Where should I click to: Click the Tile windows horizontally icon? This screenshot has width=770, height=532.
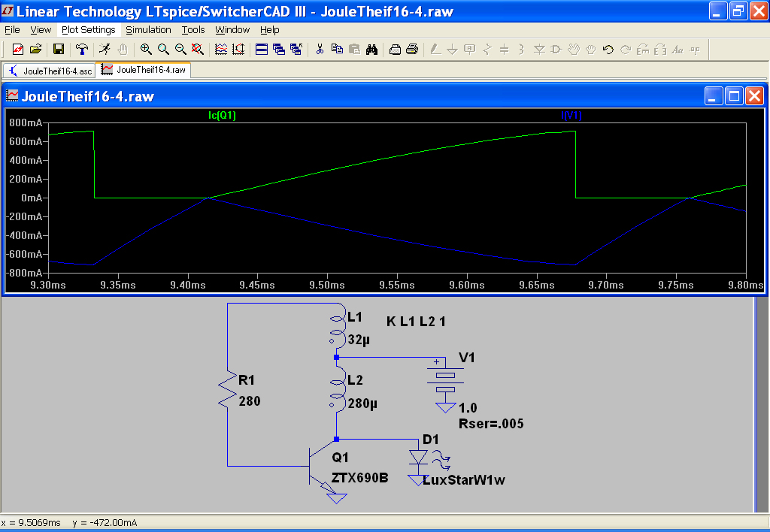[262, 50]
